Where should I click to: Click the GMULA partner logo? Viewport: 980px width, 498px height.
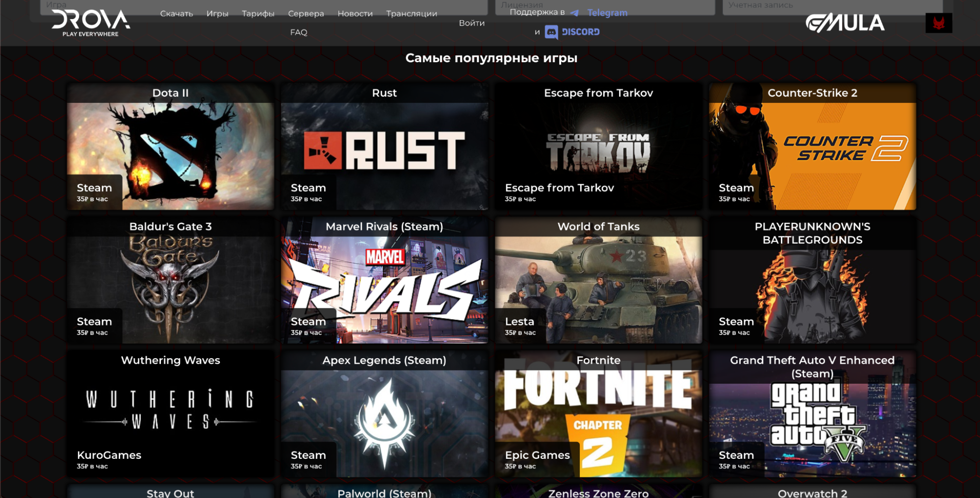(845, 23)
